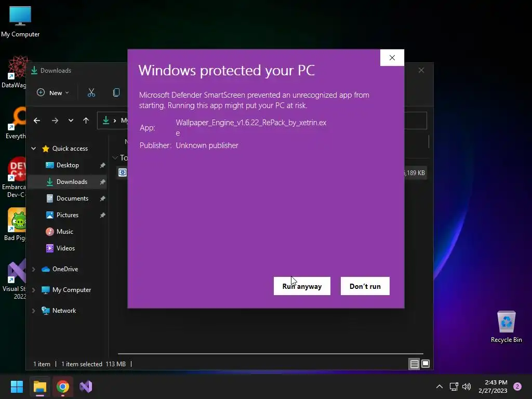Image resolution: width=532 pixels, height=399 pixels.
Task: Open Videos in the navigation pane
Action: tap(65, 248)
